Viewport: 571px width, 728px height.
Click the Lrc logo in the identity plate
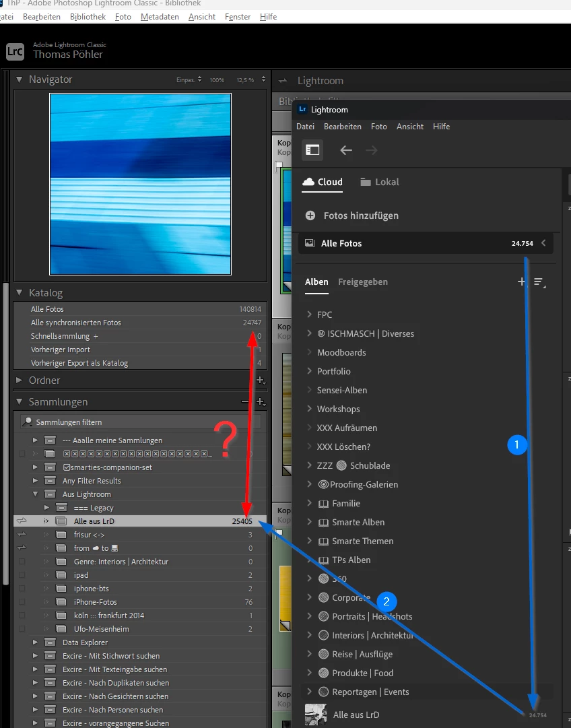click(15, 51)
